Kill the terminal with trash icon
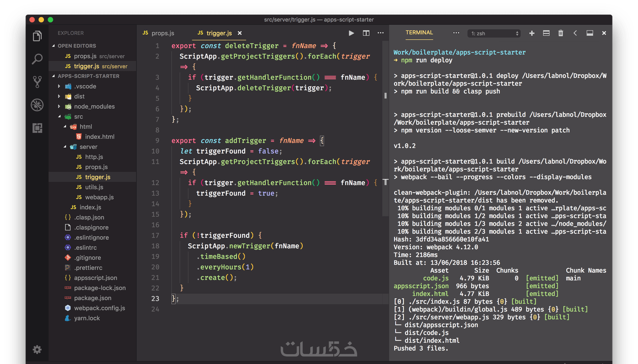638x364 pixels. click(x=561, y=33)
